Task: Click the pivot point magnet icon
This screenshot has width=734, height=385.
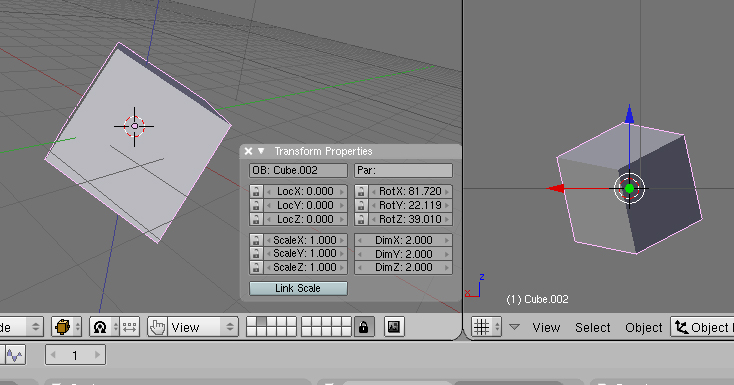Action: (x=100, y=327)
